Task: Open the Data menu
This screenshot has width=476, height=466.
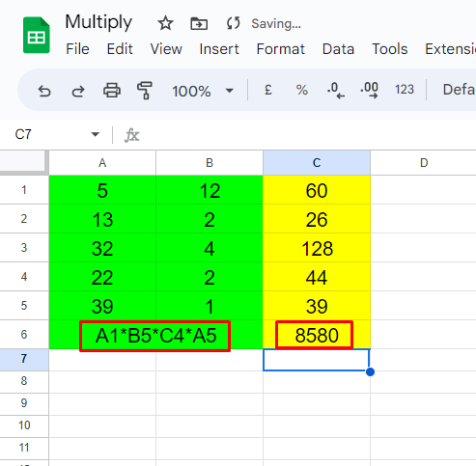Action: pyautogui.click(x=338, y=49)
